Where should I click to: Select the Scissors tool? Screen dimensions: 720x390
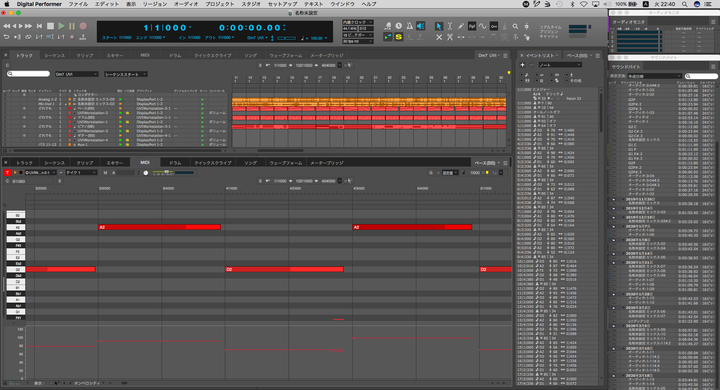click(x=450, y=37)
